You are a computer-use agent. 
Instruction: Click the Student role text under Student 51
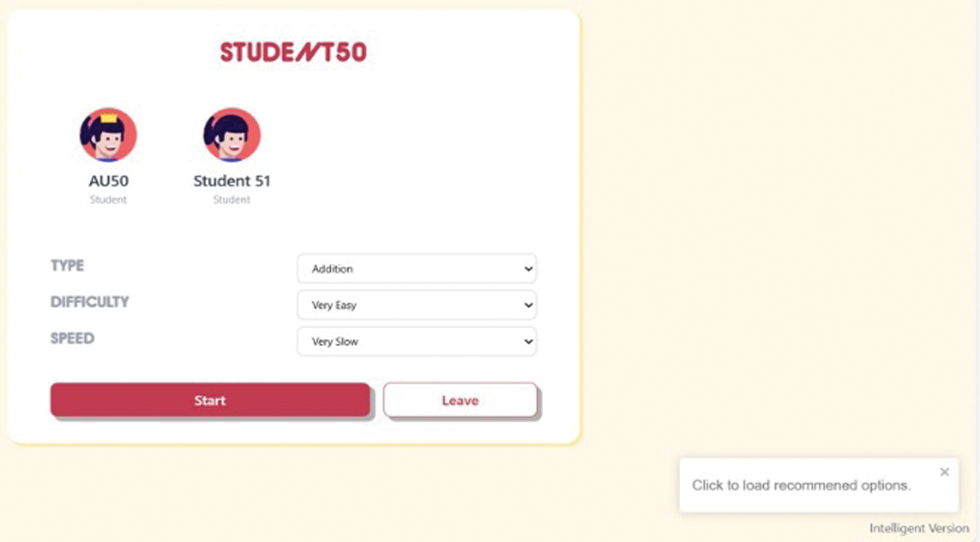point(231,199)
